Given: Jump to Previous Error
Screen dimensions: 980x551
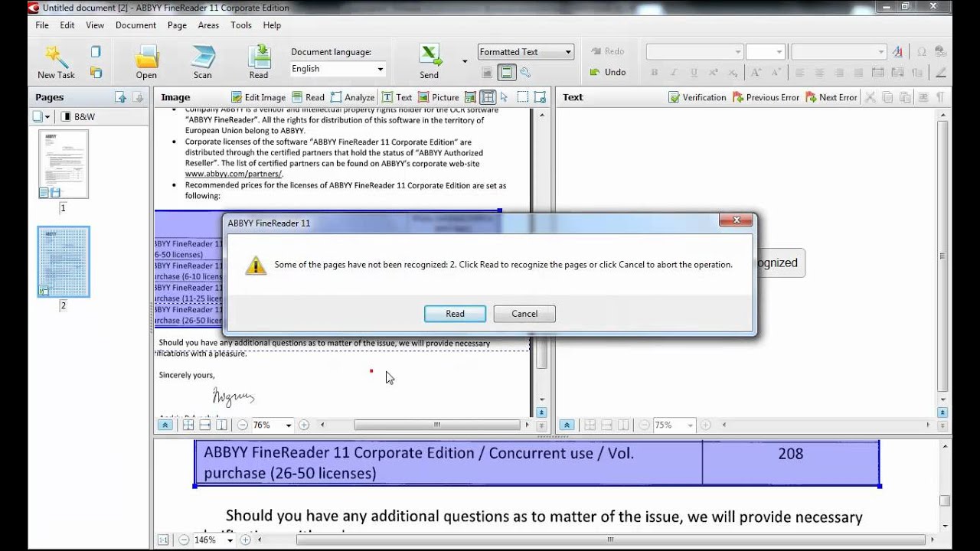Looking at the screenshot, I should point(766,97).
